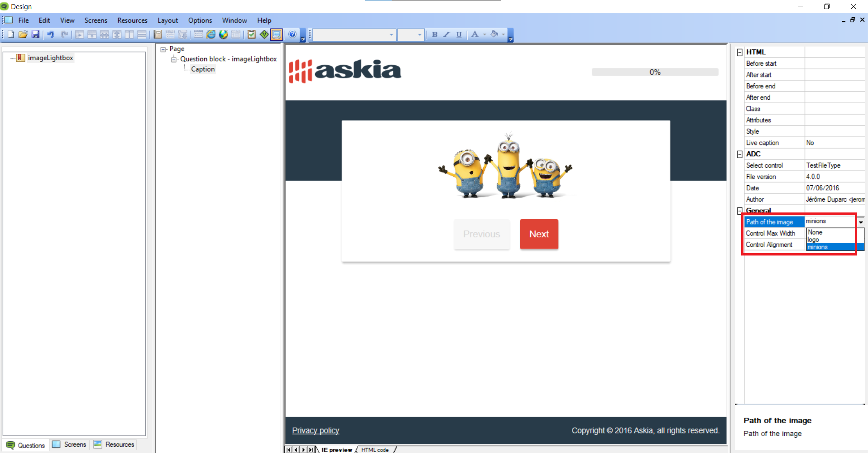Click the horizontal rows layout icon

point(142,34)
